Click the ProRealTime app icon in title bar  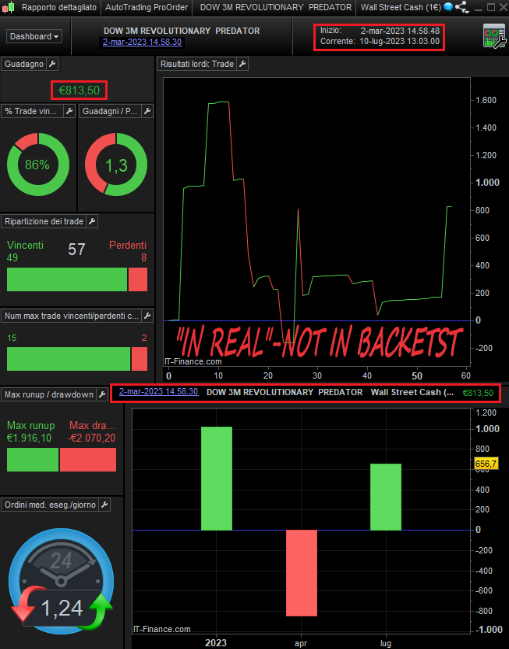[8, 7]
